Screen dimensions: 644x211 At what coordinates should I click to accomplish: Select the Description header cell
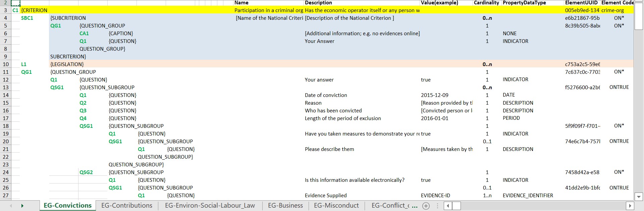[x=362, y=3]
